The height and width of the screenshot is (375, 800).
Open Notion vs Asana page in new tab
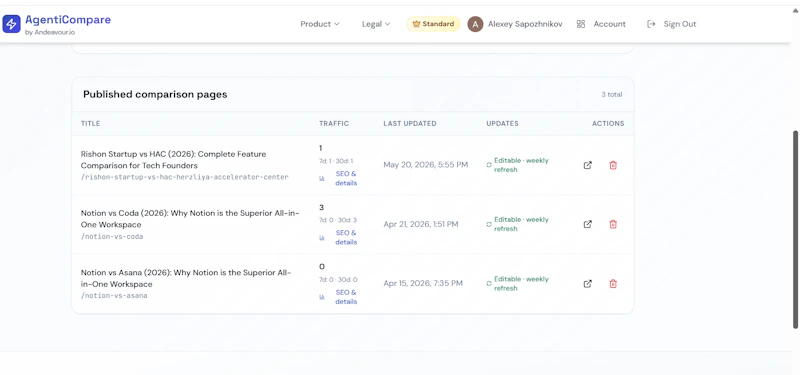tap(588, 284)
